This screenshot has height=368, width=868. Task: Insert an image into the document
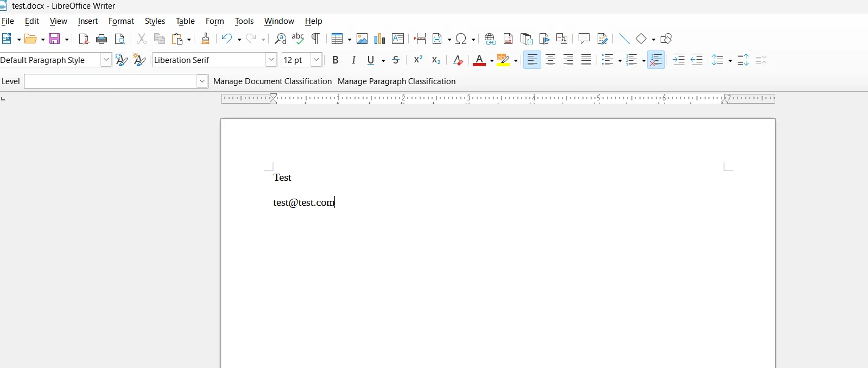pos(362,39)
